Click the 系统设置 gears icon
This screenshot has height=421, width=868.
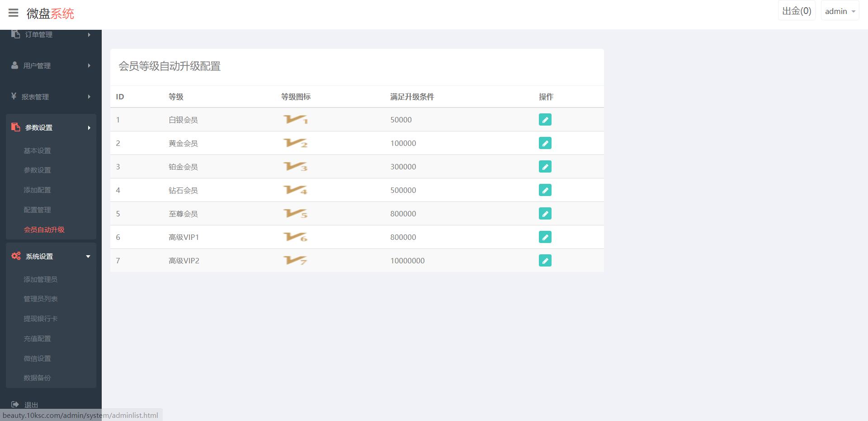16,256
